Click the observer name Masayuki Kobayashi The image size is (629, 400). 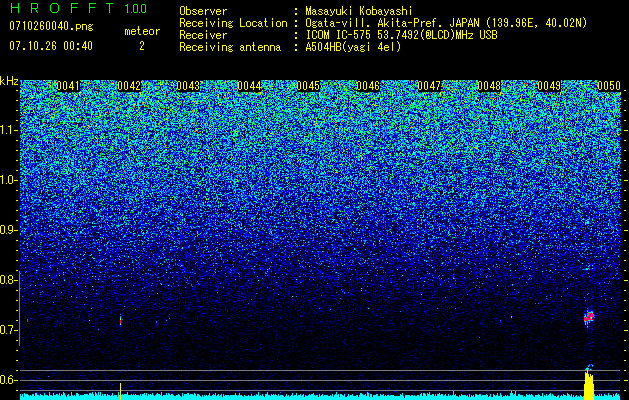[359, 11]
